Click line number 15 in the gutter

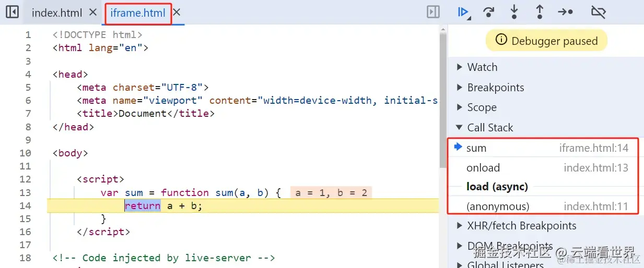pyautogui.click(x=25, y=218)
